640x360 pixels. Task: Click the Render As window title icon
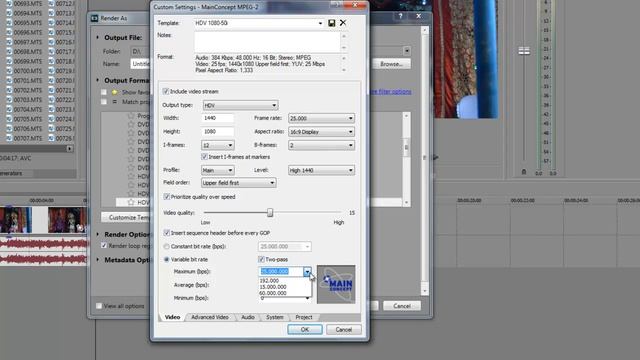tap(95, 18)
